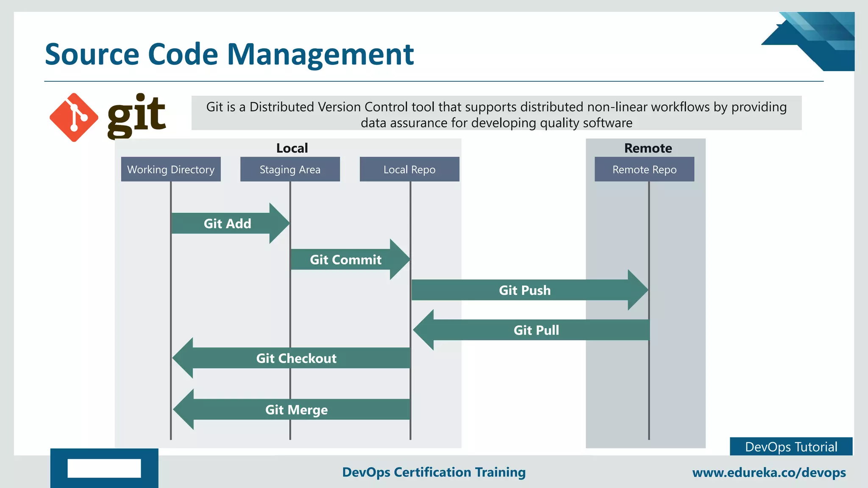Select the Local Repo box

(x=409, y=169)
